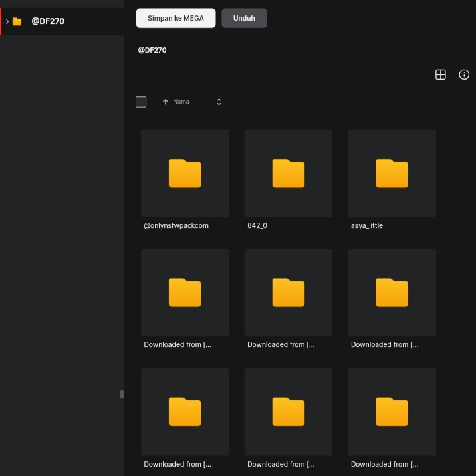Sort by the Nama column header

tap(181, 102)
